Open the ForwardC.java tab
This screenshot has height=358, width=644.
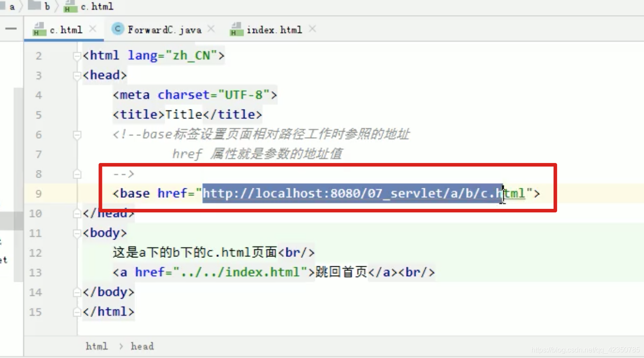[x=164, y=30]
